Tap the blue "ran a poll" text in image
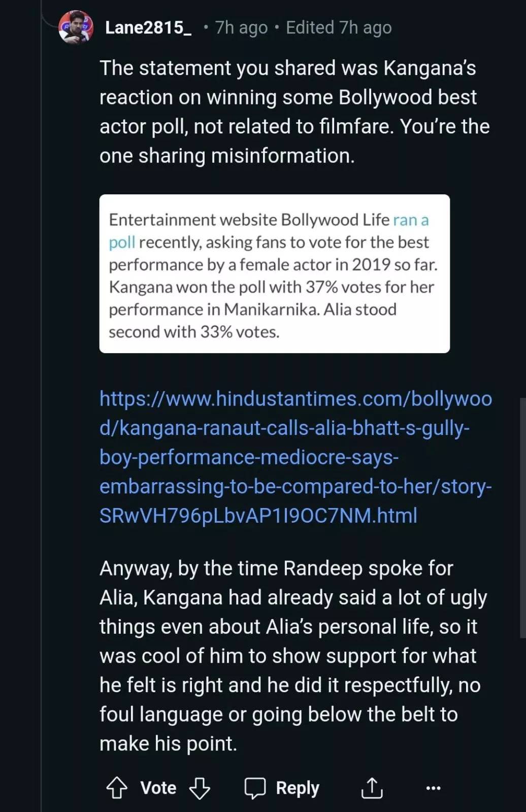The height and width of the screenshot is (812, 526). pyautogui.click(x=410, y=220)
